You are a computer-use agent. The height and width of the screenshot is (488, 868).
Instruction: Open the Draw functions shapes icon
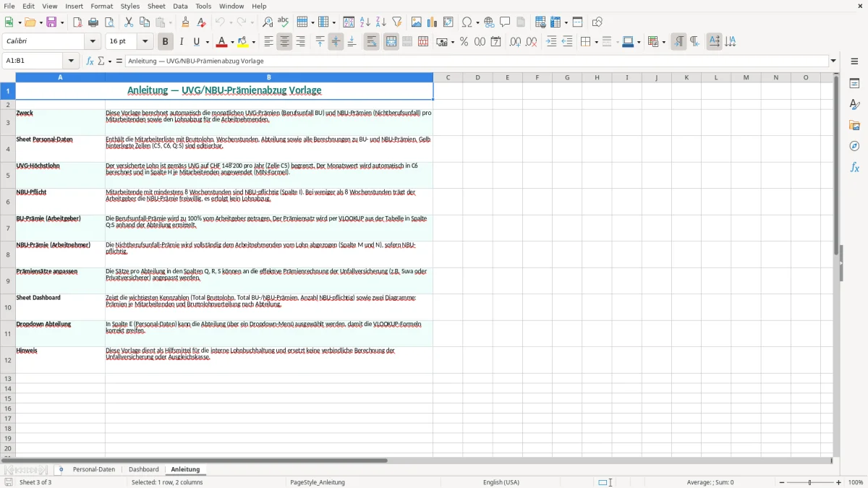(x=597, y=22)
